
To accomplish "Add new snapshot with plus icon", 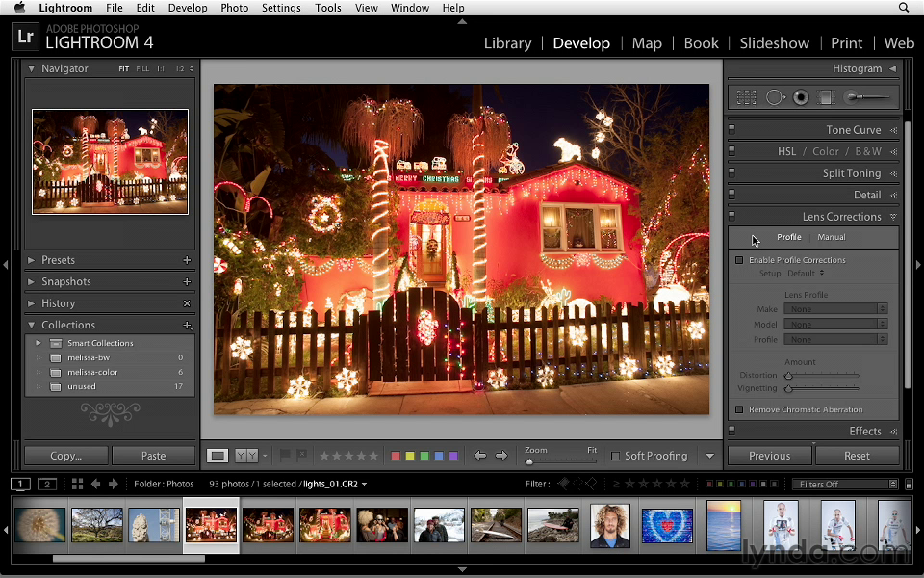I will point(187,282).
